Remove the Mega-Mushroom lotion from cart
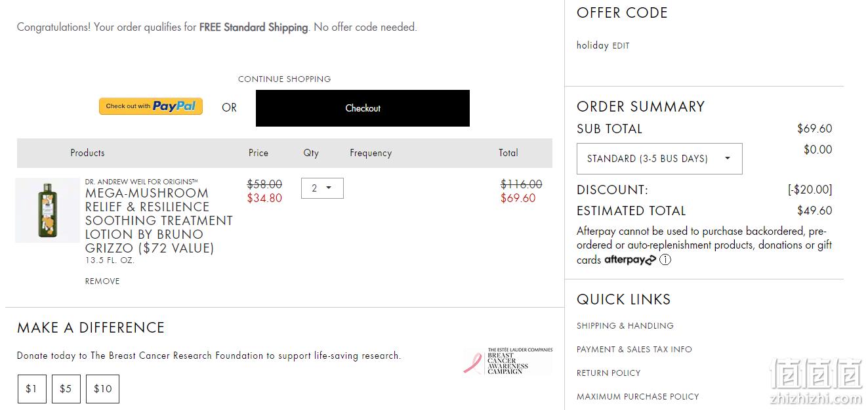The height and width of the screenshot is (410, 868). pos(102,281)
